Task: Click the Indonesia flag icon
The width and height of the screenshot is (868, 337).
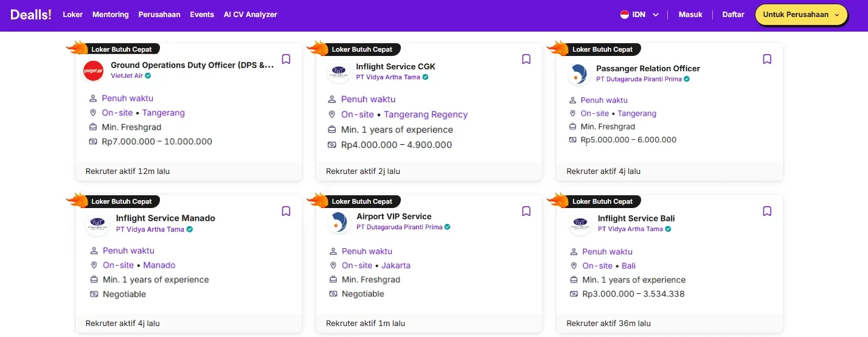Action: pos(625,15)
